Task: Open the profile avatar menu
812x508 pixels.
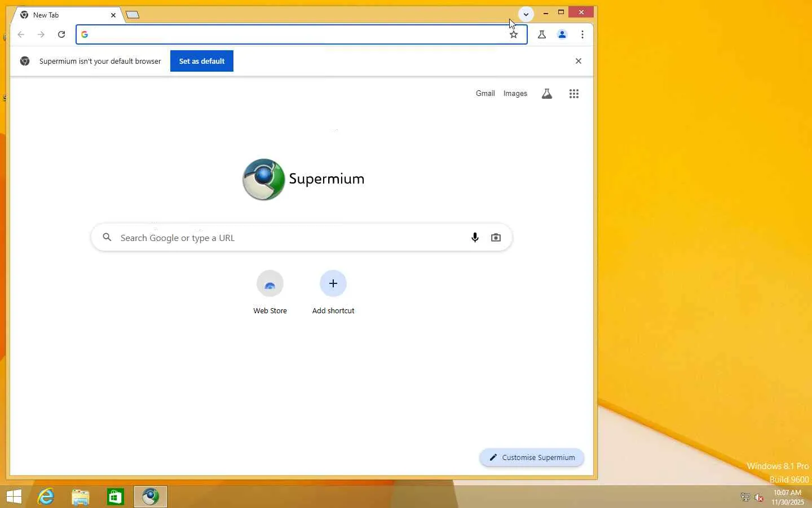Action: [562, 34]
